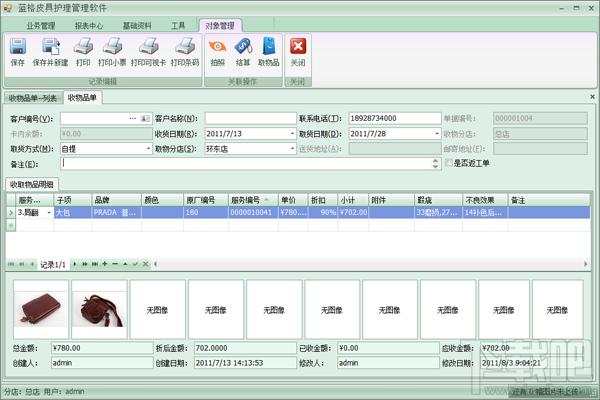600x400 pixels.
Task: Select the brown wallet image thumbnail
Action: (x=41, y=309)
